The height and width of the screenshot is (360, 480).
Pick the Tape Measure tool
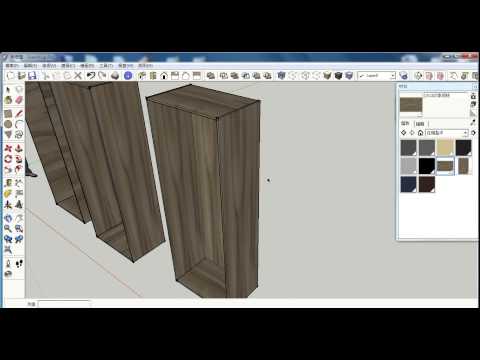[8, 183]
